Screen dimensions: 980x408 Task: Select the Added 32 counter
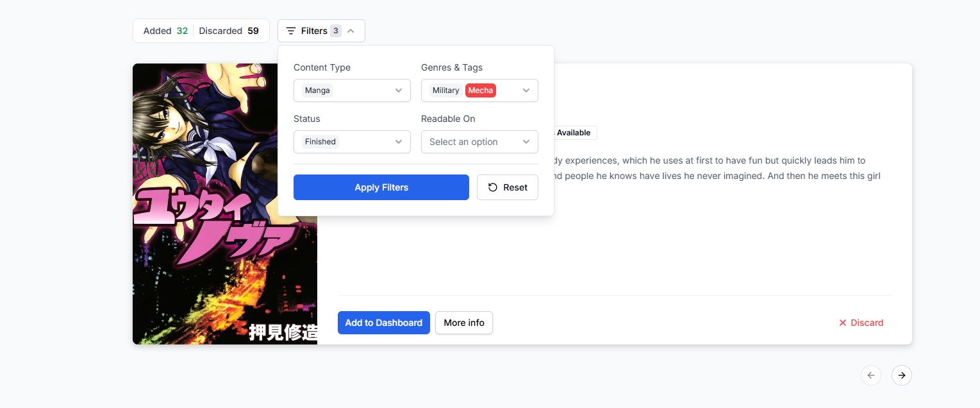(165, 31)
